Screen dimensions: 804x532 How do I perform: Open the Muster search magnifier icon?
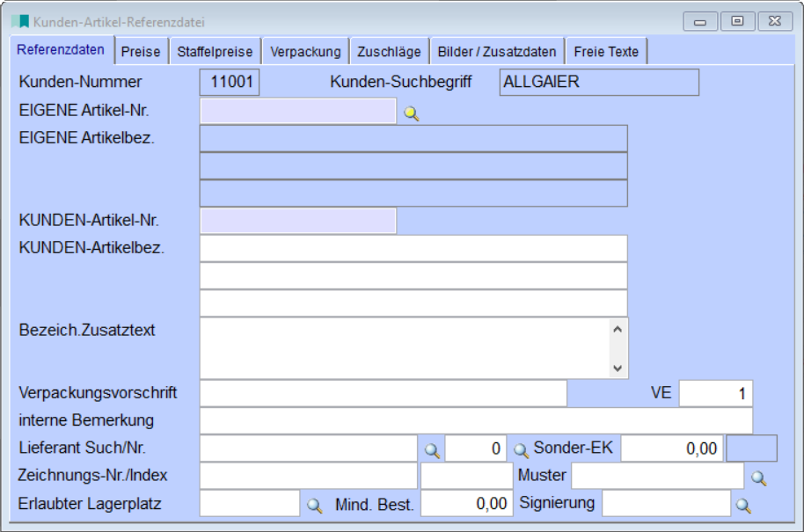pos(757,477)
